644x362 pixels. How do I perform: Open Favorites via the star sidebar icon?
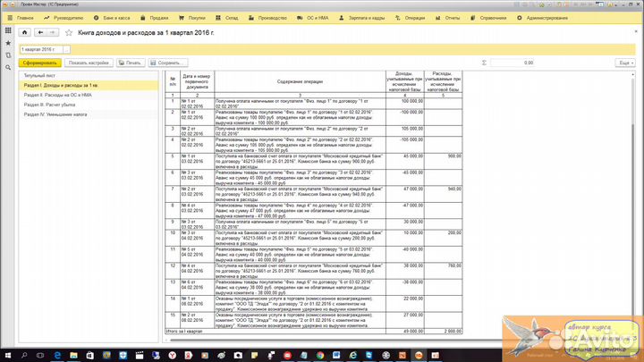(7, 42)
